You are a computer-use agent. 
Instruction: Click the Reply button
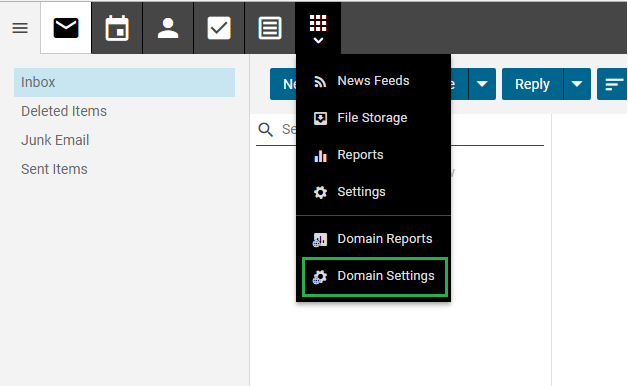pos(532,84)
